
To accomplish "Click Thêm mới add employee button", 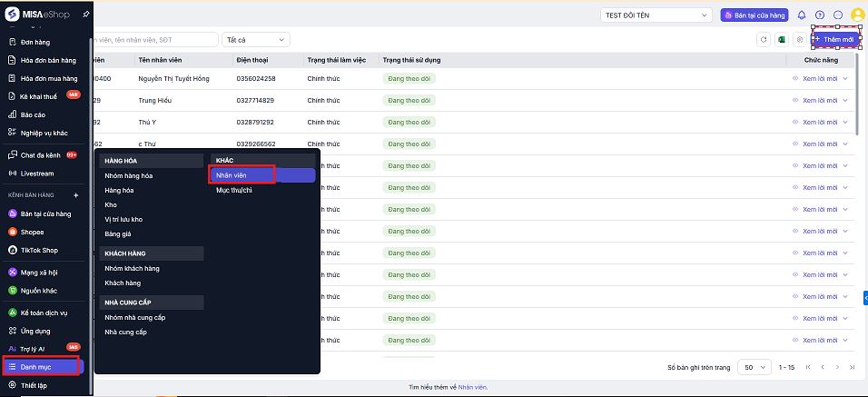I will coord(836,39).
